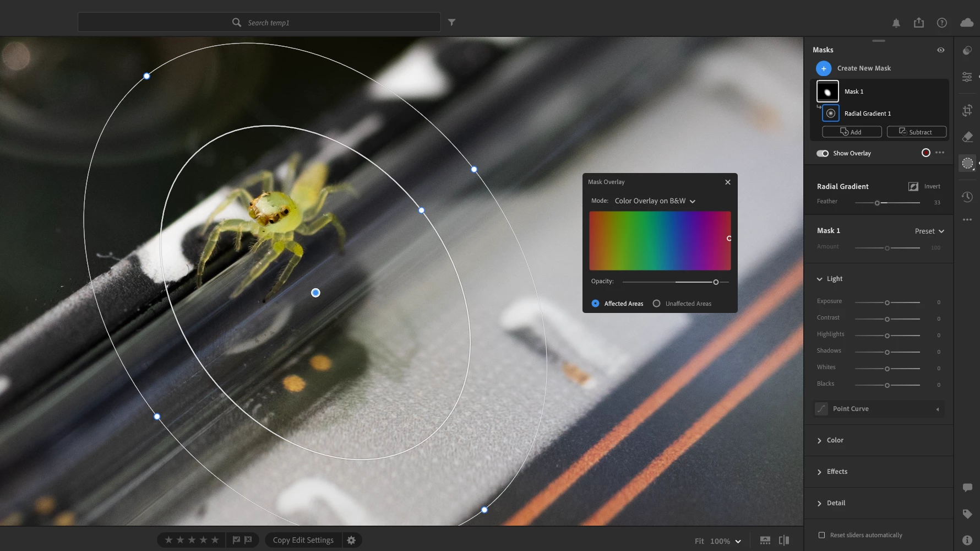Click the Share export icon
The image size is (980, 551).
pos(919,23)
